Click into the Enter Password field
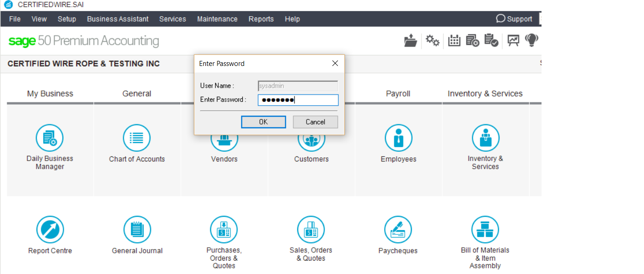The height and width of the screenshot is (274, 644). [x=298, y=100]
